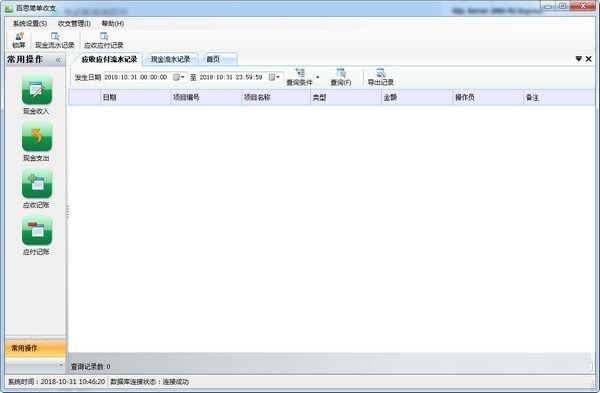Click the 查询条件 icon
Image resolution: width=600 pixels, height=393 pixels.
pos(300,77)
